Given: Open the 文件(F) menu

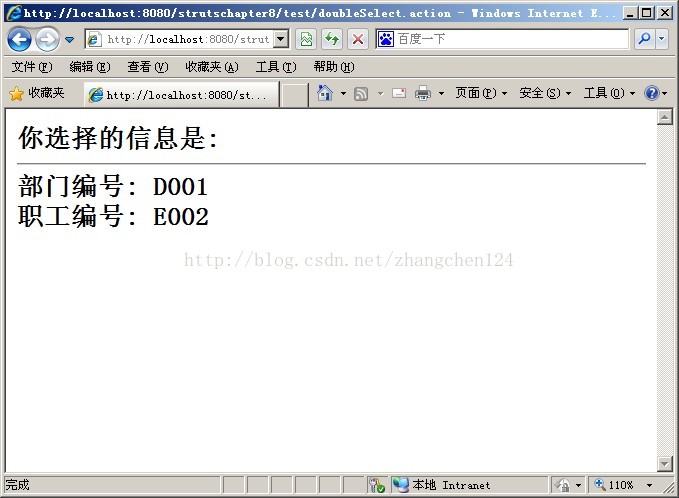Looking at the screenshot, I should pyautogui.click(x=32, y=67).
